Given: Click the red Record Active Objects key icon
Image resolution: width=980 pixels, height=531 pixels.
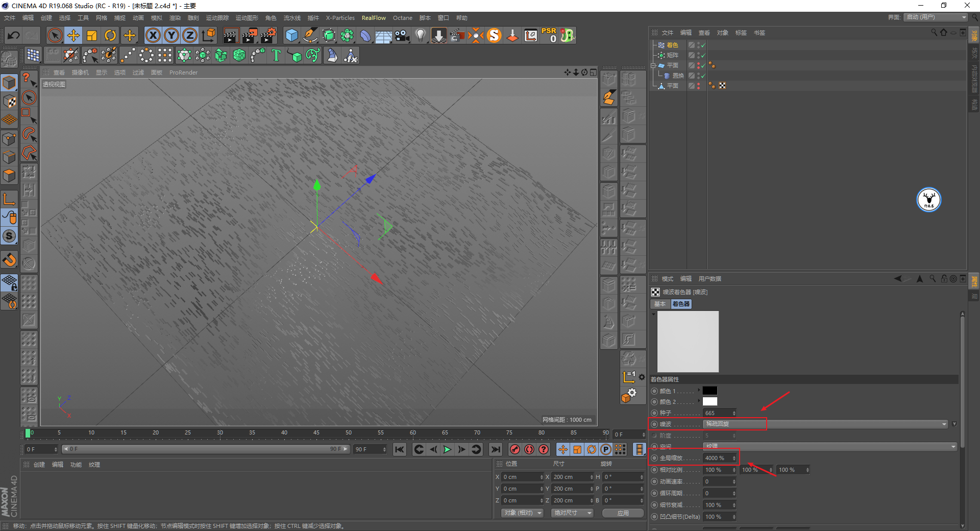Looking at the screenshot, I should (x=515, y=449).
